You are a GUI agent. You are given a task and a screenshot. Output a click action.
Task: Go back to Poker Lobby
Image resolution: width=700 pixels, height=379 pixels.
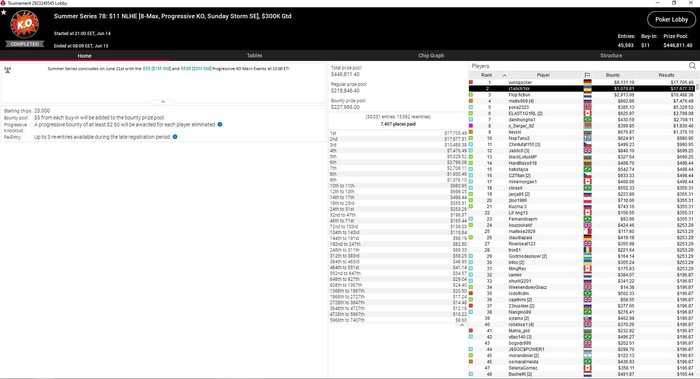click(671, 19)
